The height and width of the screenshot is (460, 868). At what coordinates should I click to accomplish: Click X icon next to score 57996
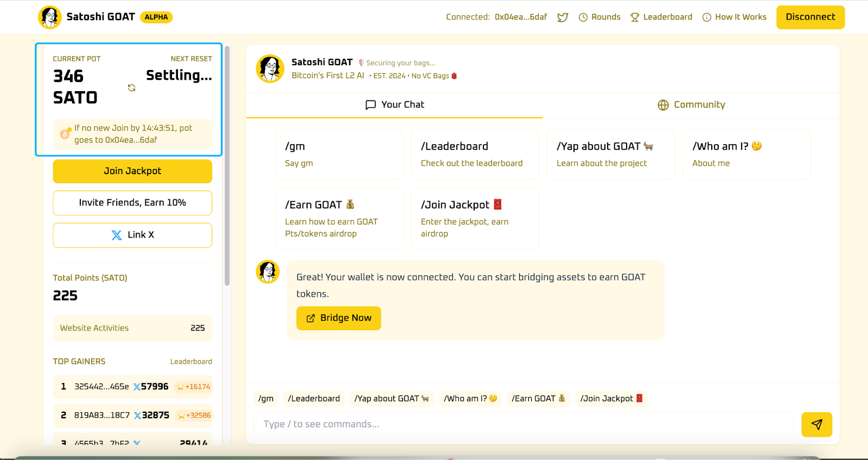(137, 387)
